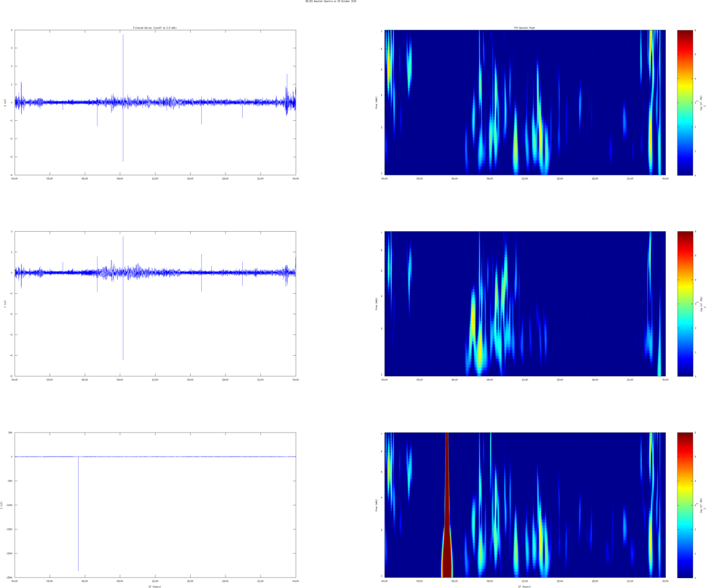Click the Y (nT) vertical axis label
Screen dimensions: 706x588
5,304
